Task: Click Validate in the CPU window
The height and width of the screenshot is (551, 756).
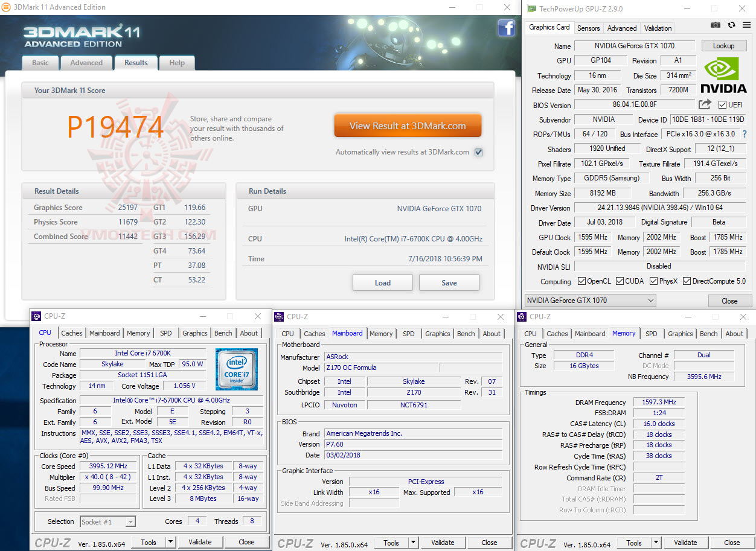Action: pyautogui.click(x=200, y=542)
